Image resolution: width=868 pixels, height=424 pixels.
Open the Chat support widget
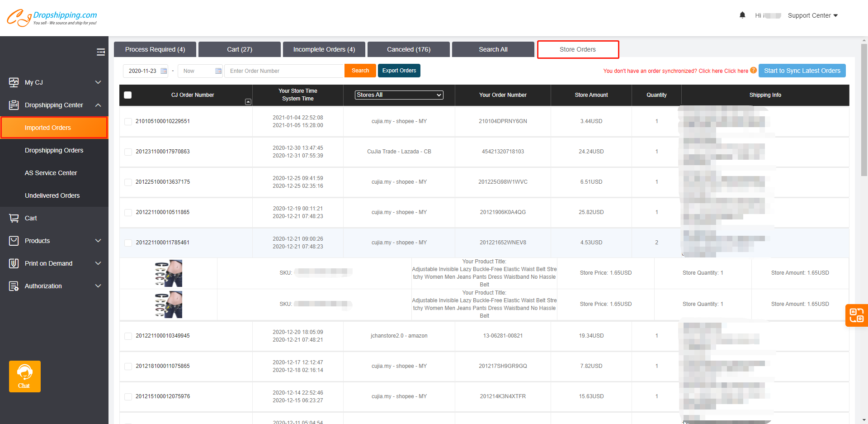point(25,376)
